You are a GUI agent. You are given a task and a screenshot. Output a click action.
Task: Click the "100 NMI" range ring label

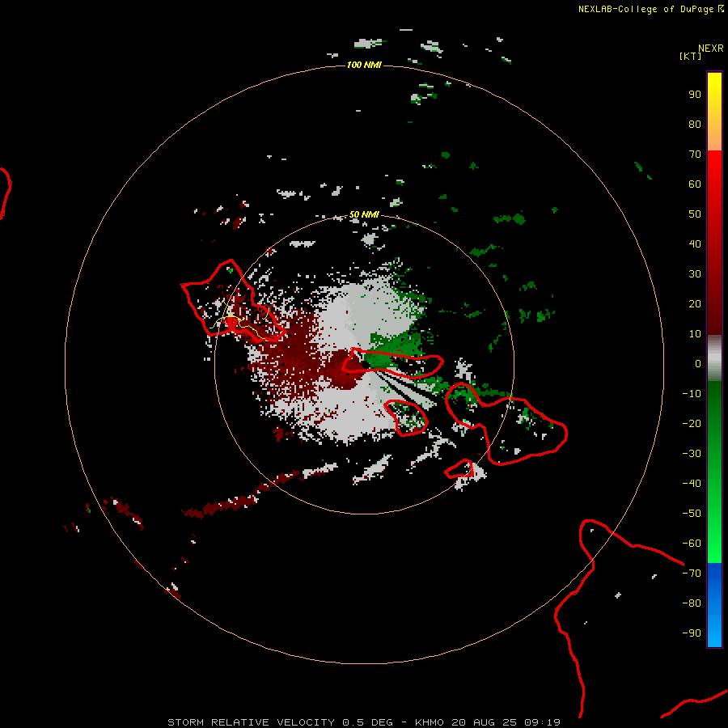(x=364, y=65)
